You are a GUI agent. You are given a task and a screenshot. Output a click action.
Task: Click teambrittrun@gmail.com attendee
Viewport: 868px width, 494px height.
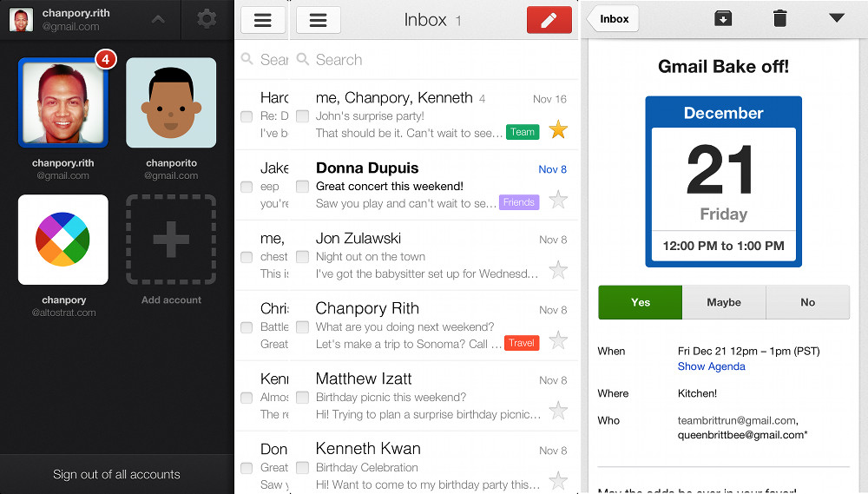[738, 420]
